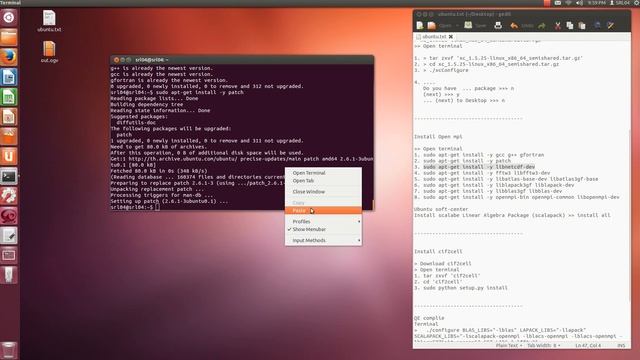Open Find in the gedit toolbar
640x360 pixels.
click(598, 26)
